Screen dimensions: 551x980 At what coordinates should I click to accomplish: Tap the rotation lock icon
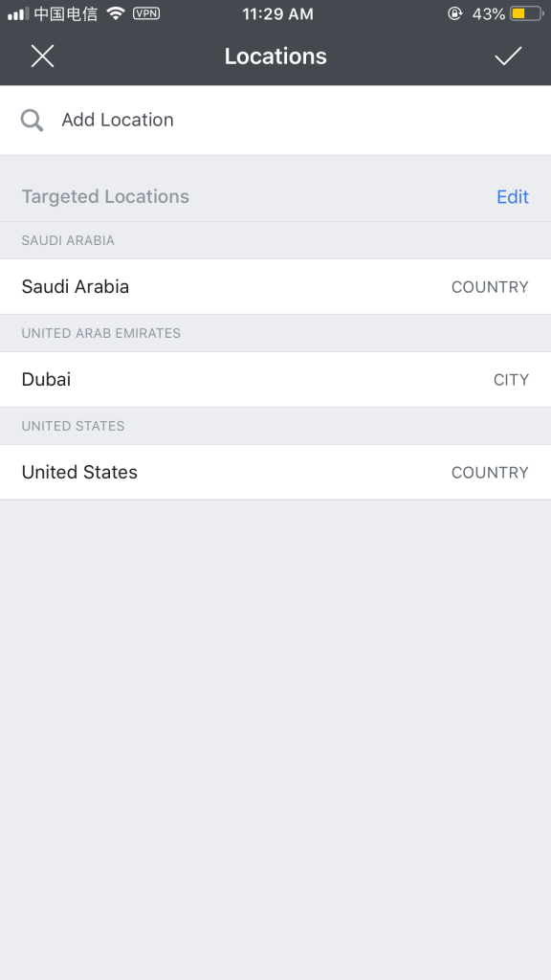click(455, 13)
